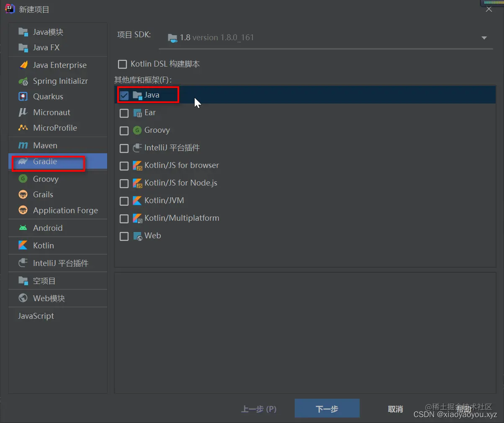Click the Android robot icon
The height and width of the screenshot is (423, 504).
point(23,228)
